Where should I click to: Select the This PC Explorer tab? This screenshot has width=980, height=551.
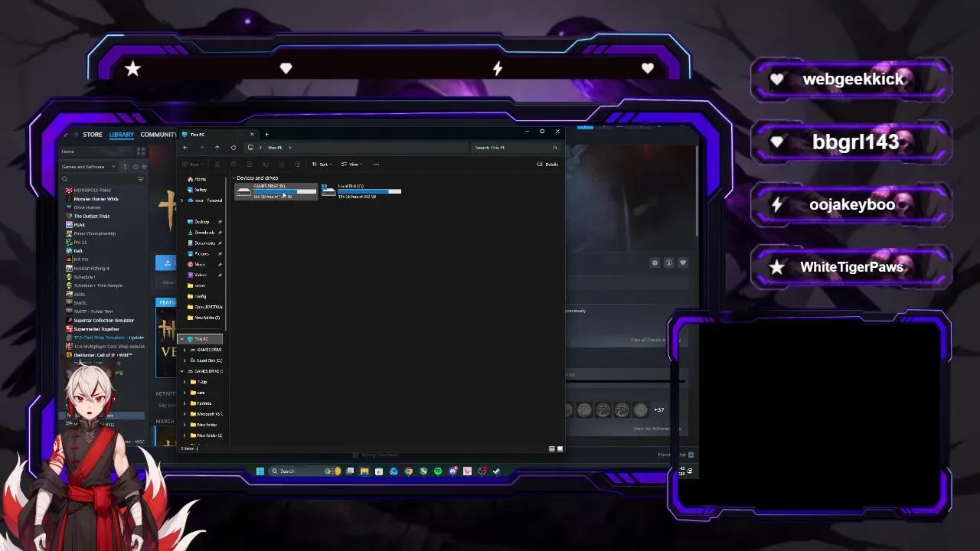point(218,135)
